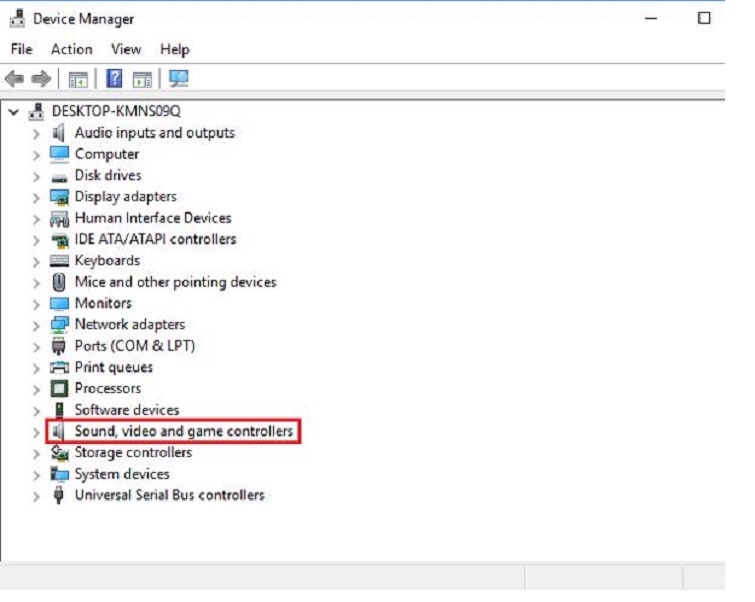This screenshot has height=602, width=755.
Task: Click the Print queues printer icon
Action: tap(59, 367)
